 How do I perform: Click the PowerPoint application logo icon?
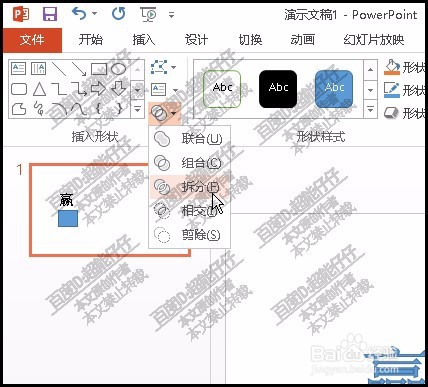tap(21, 14)
